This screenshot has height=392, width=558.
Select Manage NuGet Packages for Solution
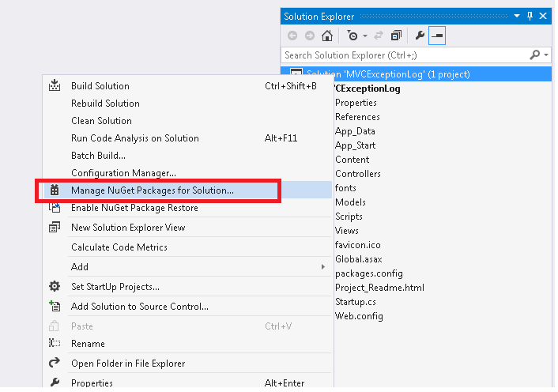[x=153, y=190]
